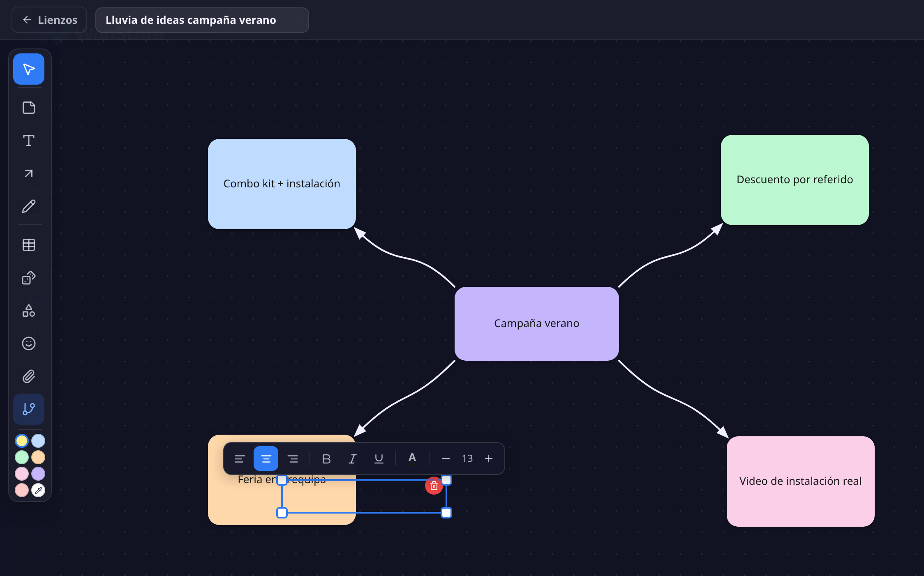Go back to Lienzos
The height and width of the screenshot is (576, 924).
coord(49,20)
